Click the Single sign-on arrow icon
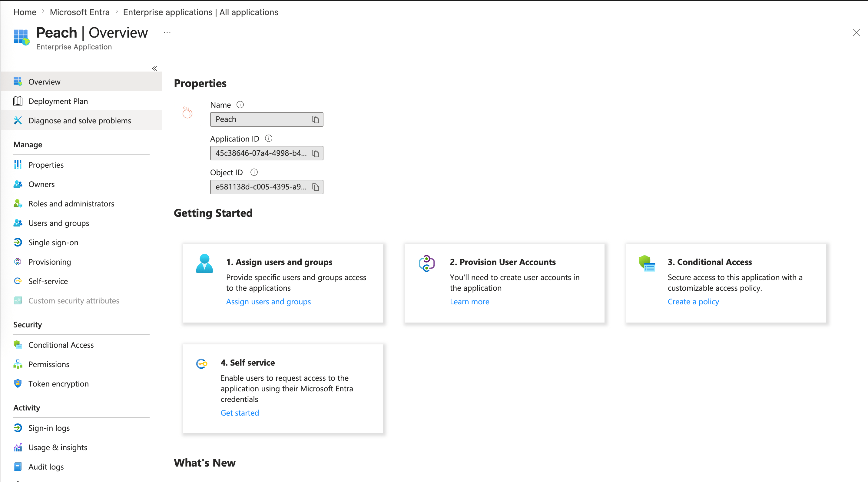Viewport: 868px width, 482px height. pos(18,242)
